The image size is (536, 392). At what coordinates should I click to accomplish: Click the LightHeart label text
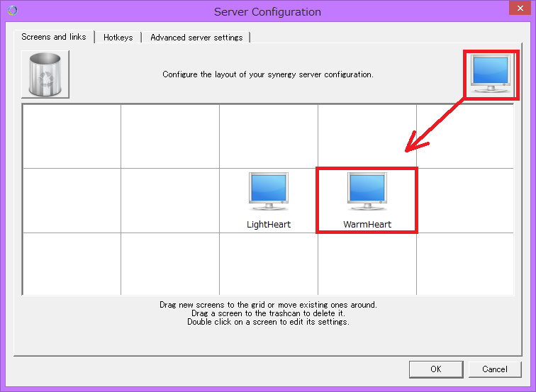click(269, 225)
